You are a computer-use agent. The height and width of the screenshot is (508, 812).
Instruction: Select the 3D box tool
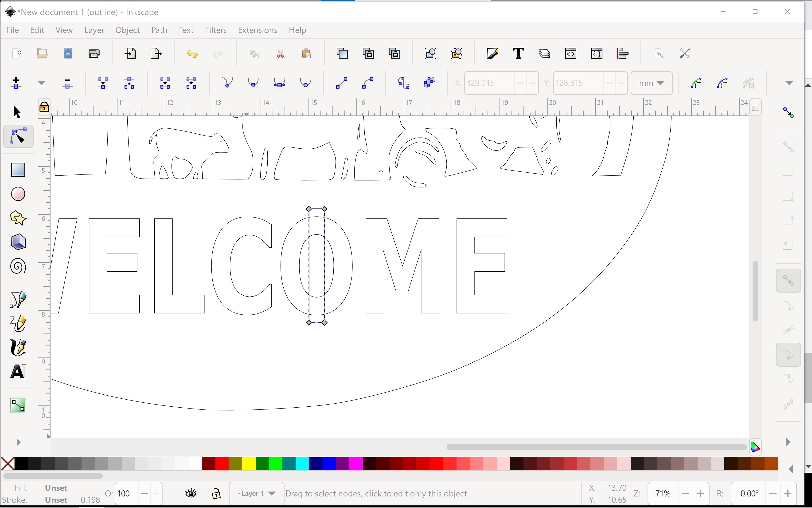pos(18,242)
